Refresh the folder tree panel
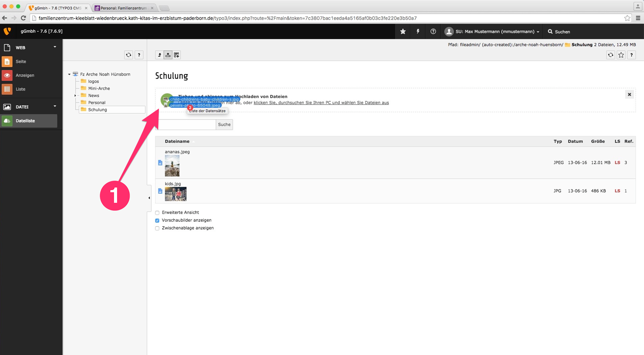644x355 pixels. coord(128,55)
